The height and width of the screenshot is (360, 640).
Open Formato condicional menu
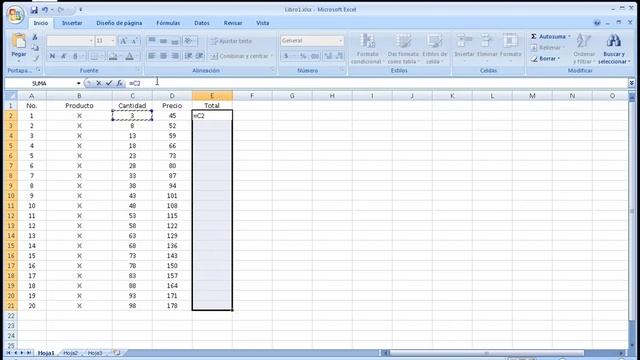pos(368,49)
